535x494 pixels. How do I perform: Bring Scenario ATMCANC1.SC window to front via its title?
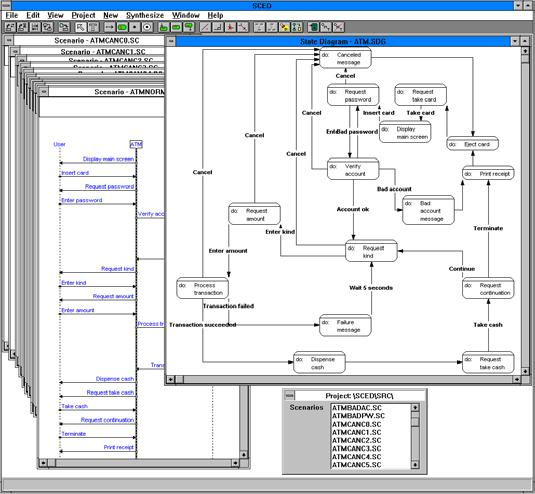tap(103, 52)
